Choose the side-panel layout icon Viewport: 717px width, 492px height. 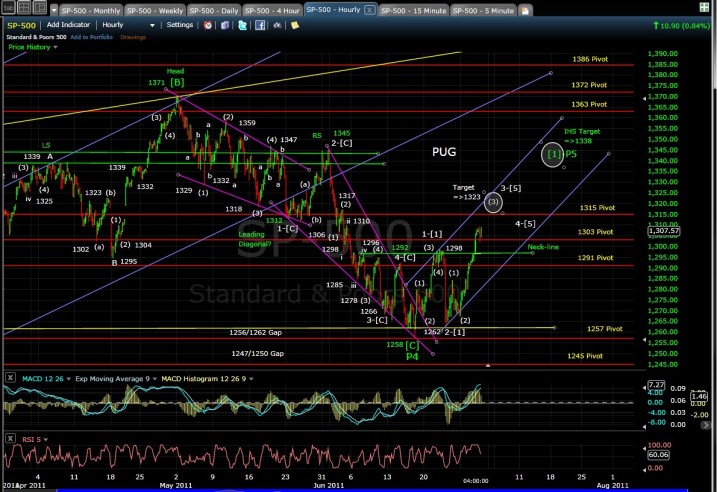[40, 7]
